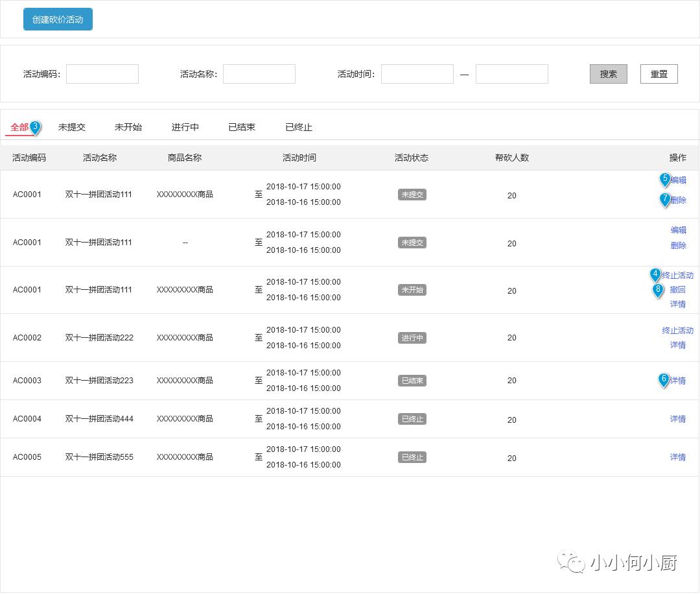Click the 帮砍人数 column header

click(x=511, y=158)
